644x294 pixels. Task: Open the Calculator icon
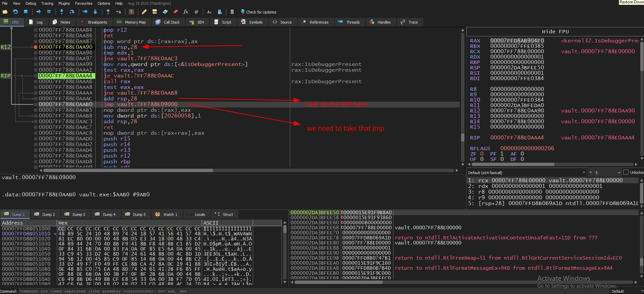232,12
